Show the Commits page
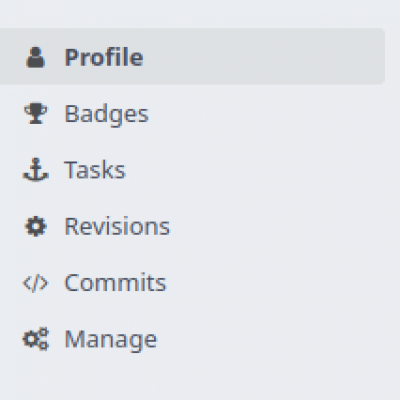The image size is (400, 400). point(192,283)
